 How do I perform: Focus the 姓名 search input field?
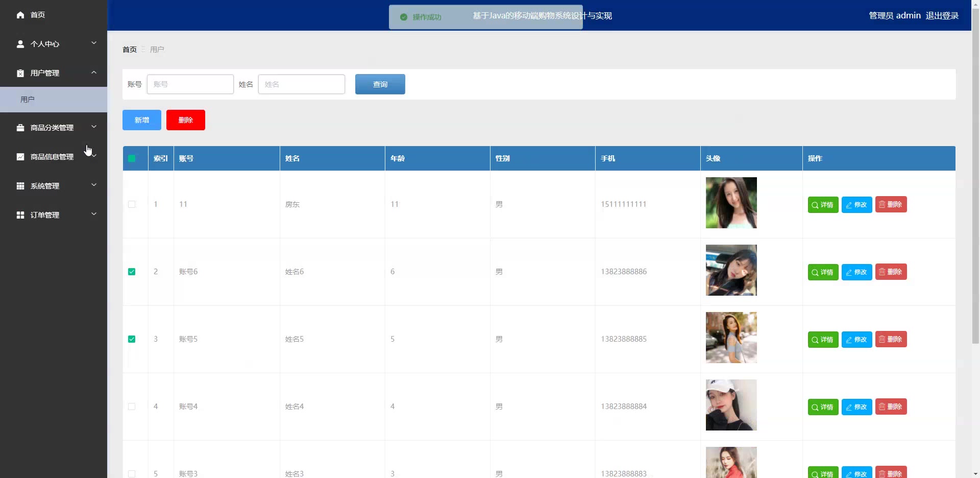tap(302, 84)
